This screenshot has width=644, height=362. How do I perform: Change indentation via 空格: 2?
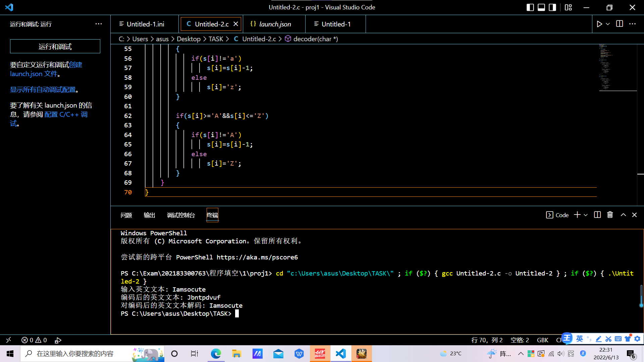click(520, 340)
